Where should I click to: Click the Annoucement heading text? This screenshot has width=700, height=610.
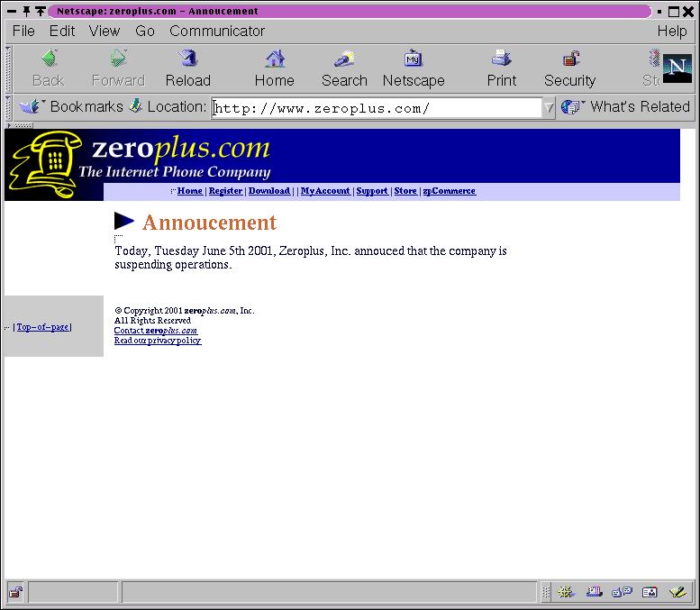click(x=209, y=223)
